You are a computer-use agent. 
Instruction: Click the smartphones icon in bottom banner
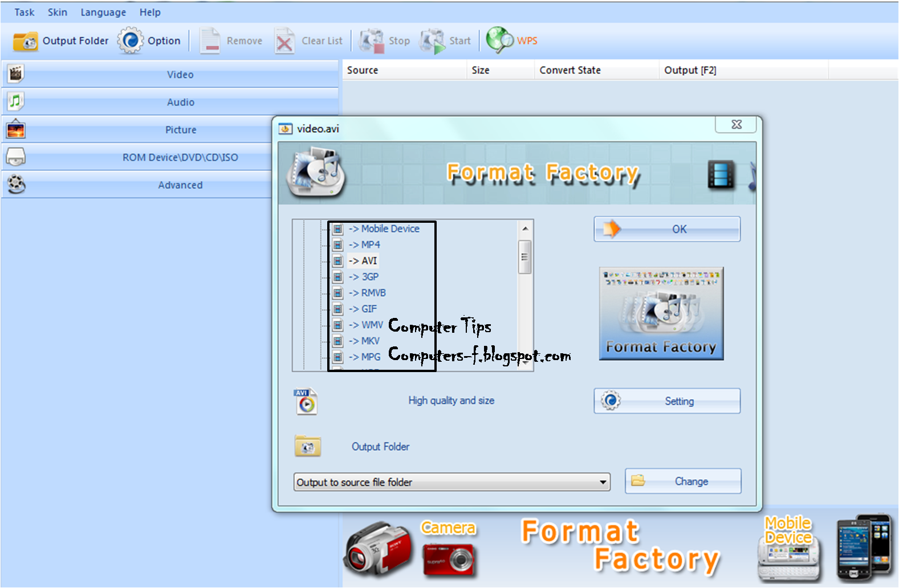864,547
